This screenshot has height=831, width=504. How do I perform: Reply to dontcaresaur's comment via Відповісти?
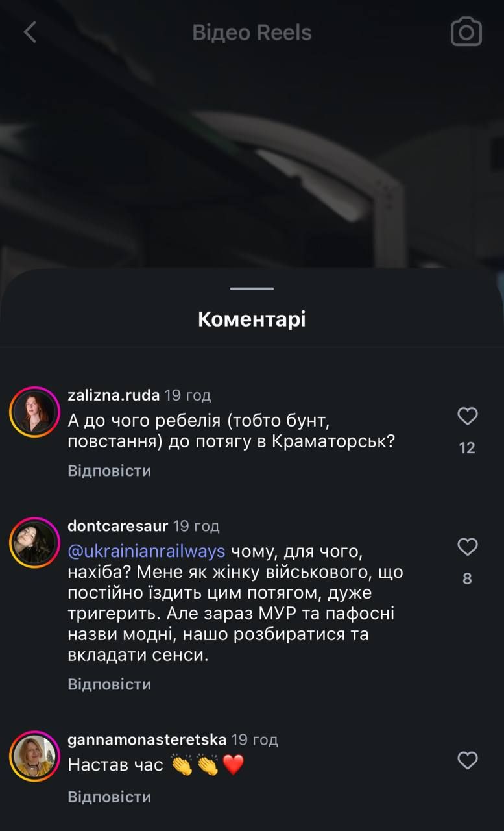tap(109, 684)
